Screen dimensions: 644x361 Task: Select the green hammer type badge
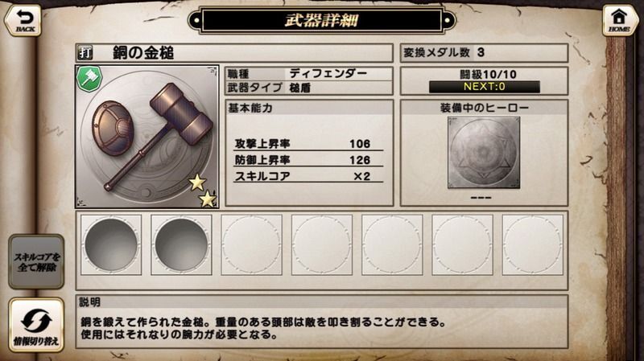[89, 79]
